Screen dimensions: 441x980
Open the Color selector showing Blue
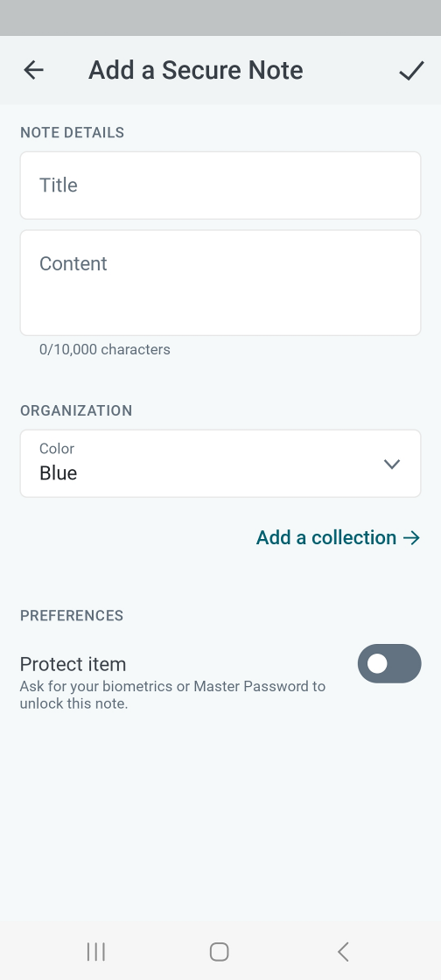click(x=220, y=464)
